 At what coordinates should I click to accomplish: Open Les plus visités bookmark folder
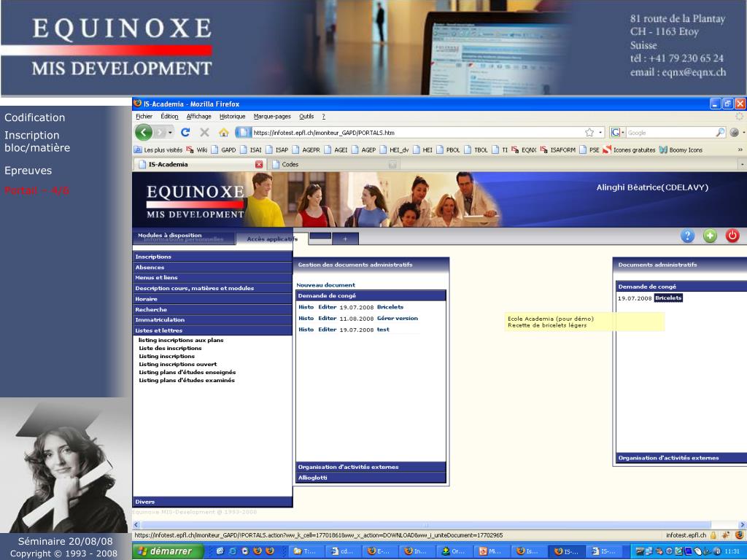[x=158, y=149]
